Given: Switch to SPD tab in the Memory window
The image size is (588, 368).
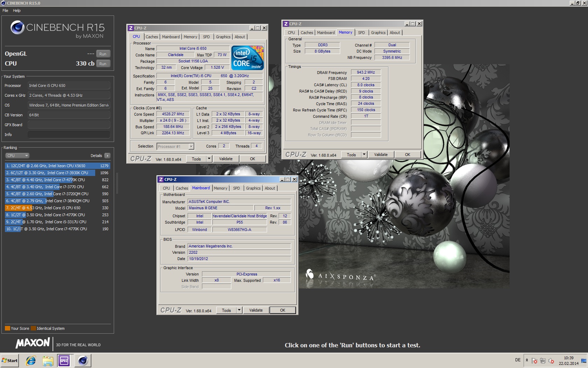Looking at the screenshot, I should point(362,33).
